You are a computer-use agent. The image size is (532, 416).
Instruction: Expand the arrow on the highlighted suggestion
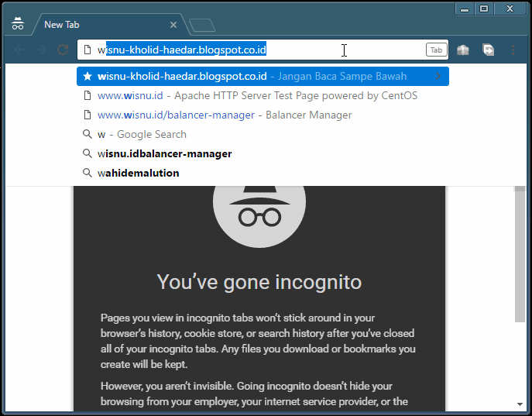pos(438,77)
